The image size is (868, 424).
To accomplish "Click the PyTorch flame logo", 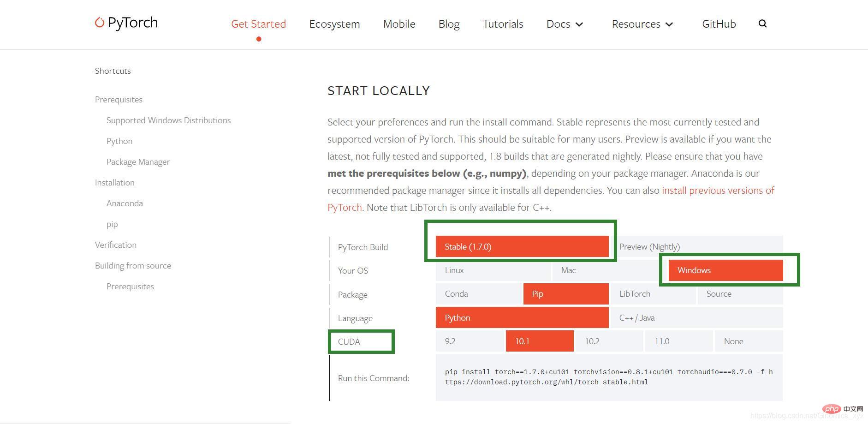I will coord(100,22).
